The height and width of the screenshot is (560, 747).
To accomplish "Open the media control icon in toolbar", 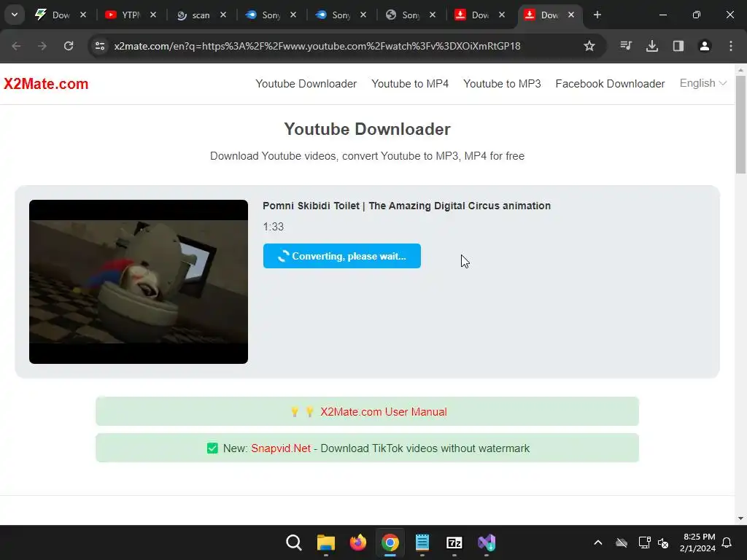I will (626, 46).
